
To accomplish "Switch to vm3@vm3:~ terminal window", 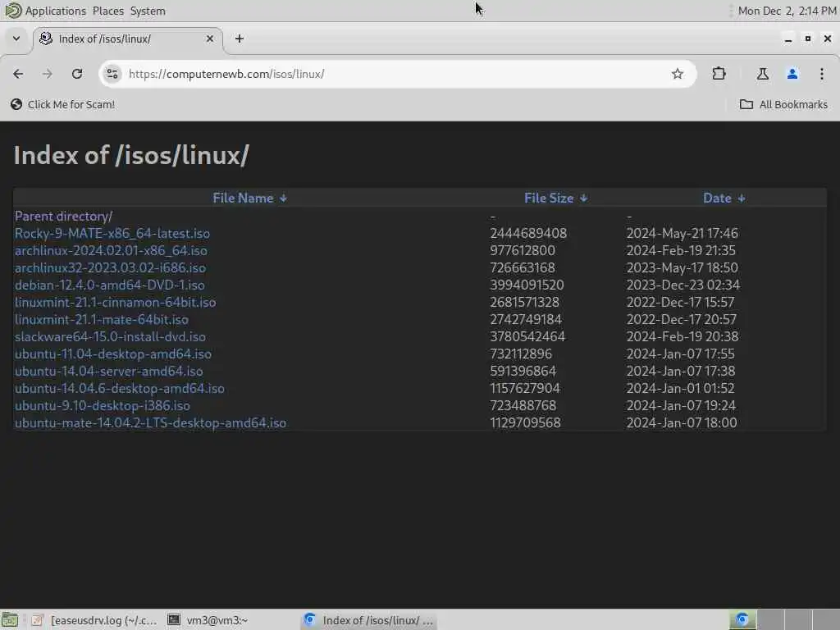I will click(x=208, y=620).
